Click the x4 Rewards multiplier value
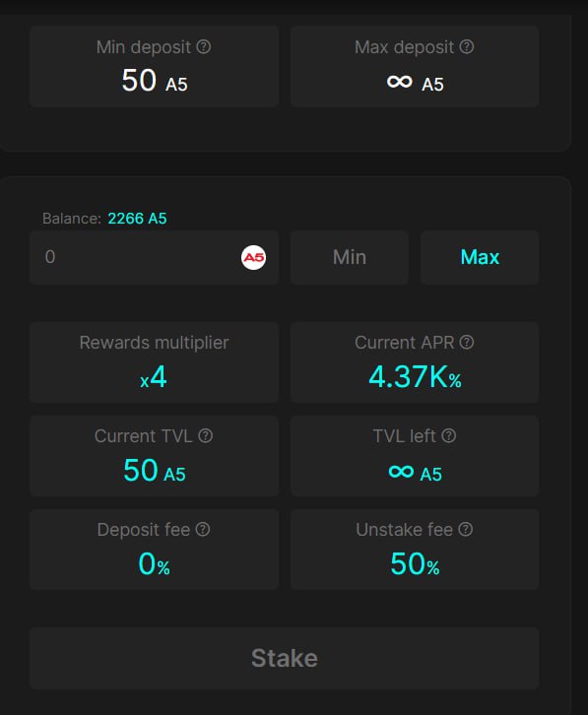Viewport: 588px width, 715px height. (154, 377)
